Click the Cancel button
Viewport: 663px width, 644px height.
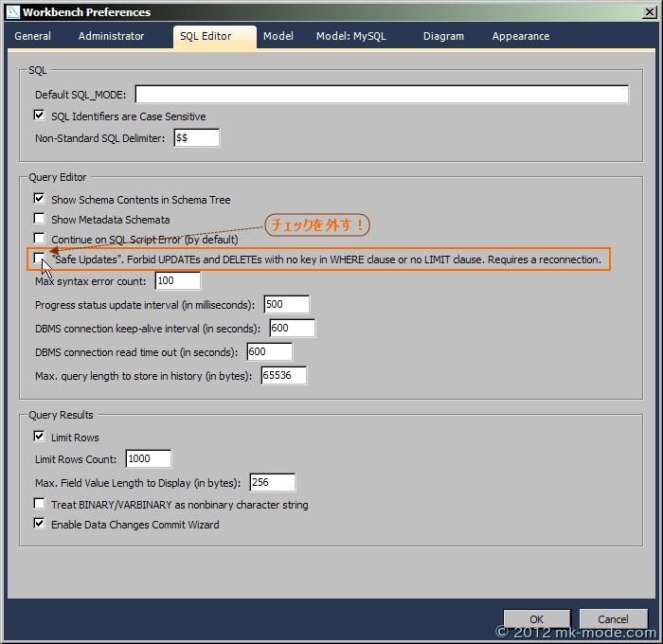pyautogui.click(x=612, y=620)
